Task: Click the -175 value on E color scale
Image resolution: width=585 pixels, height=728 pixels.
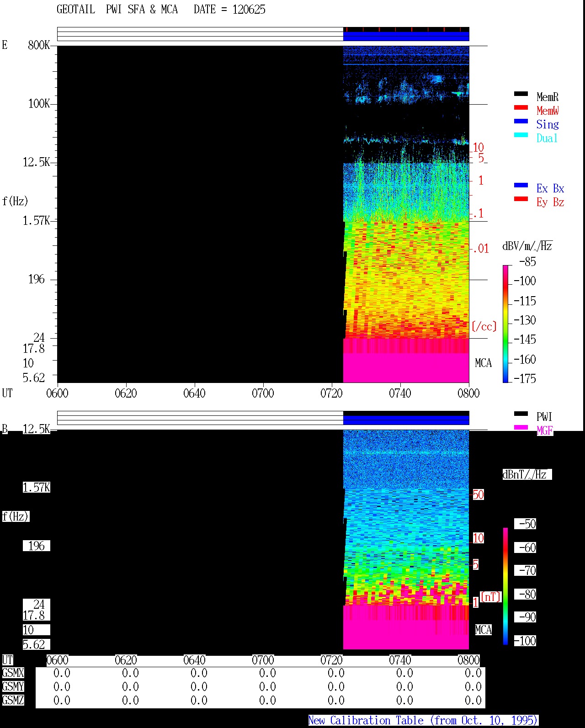Action: click(x=525, y=378)
